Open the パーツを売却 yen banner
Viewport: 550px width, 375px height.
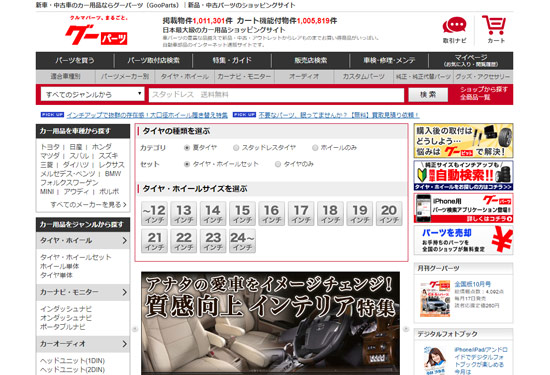[x=463, y=240]
